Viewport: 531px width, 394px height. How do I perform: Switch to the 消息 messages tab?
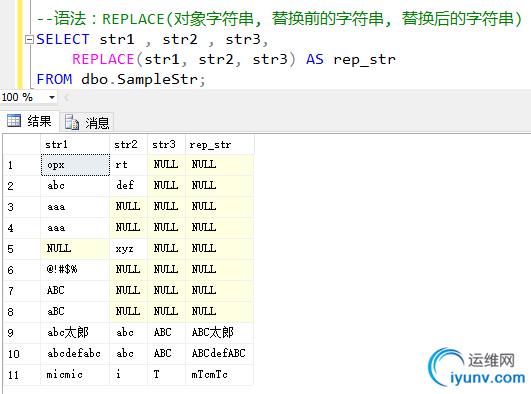pyautogui.click(x=87, y=122)
